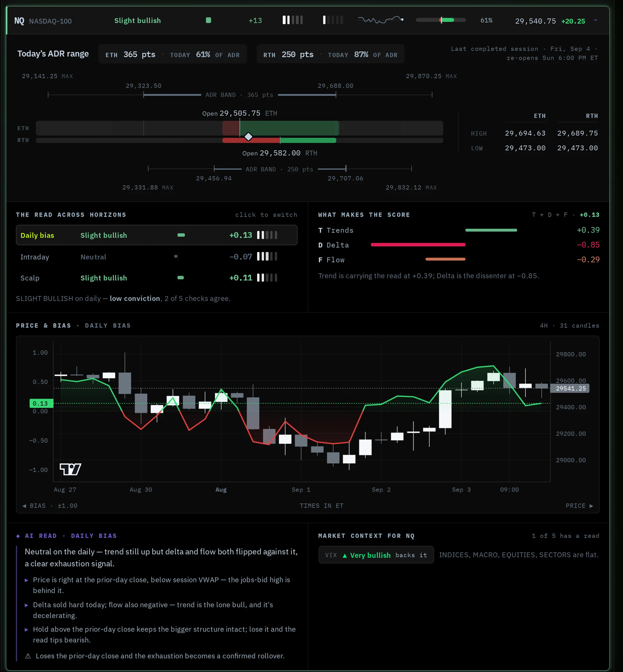Click the +0.39 Trends value
The image size is (623, 672).
coord(588,230)
